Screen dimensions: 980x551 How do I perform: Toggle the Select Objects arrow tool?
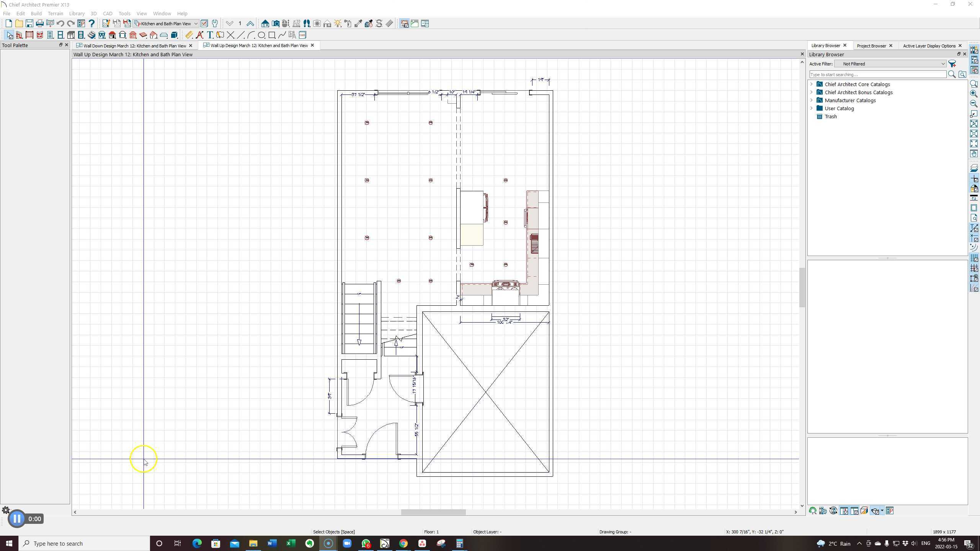tap(10, 35)
